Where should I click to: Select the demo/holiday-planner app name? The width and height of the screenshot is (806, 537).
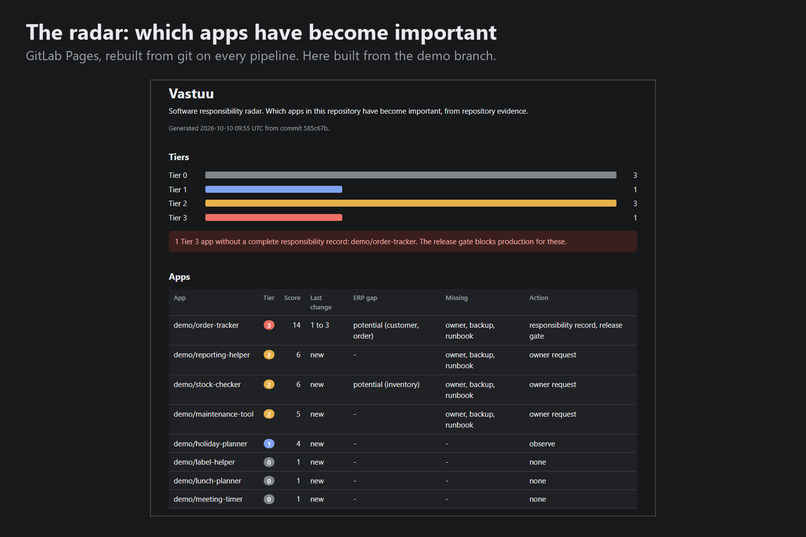210,443
